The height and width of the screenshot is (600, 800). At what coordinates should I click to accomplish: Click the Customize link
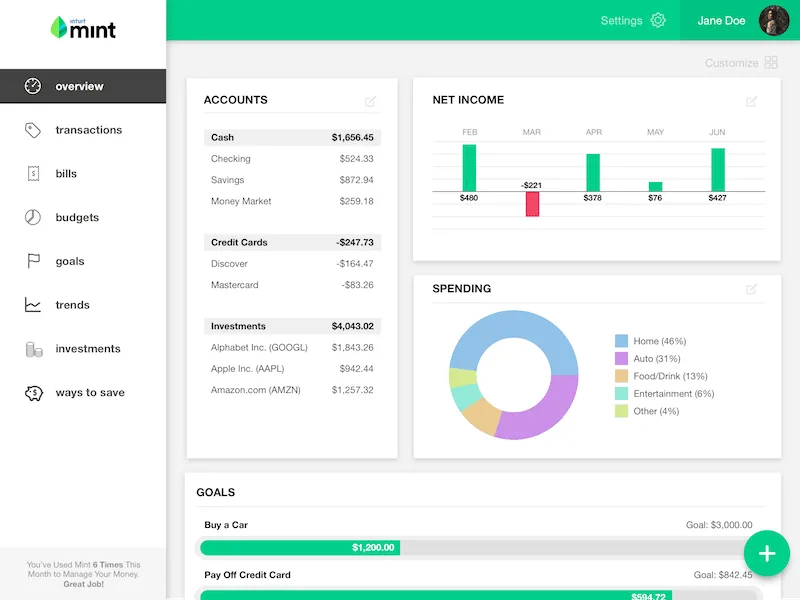[732, 63]
